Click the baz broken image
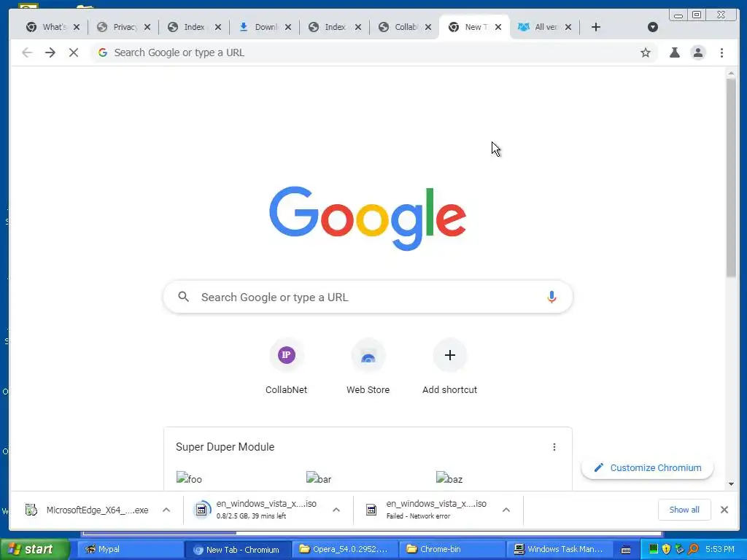Screen dimensions: 747x560 pos(449,478)
